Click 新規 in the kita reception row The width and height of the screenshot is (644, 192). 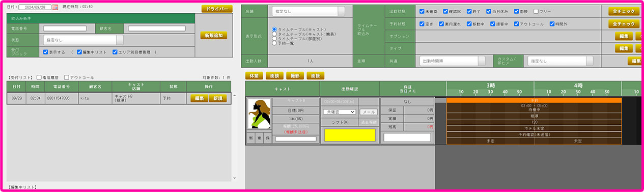pos(218,98)
